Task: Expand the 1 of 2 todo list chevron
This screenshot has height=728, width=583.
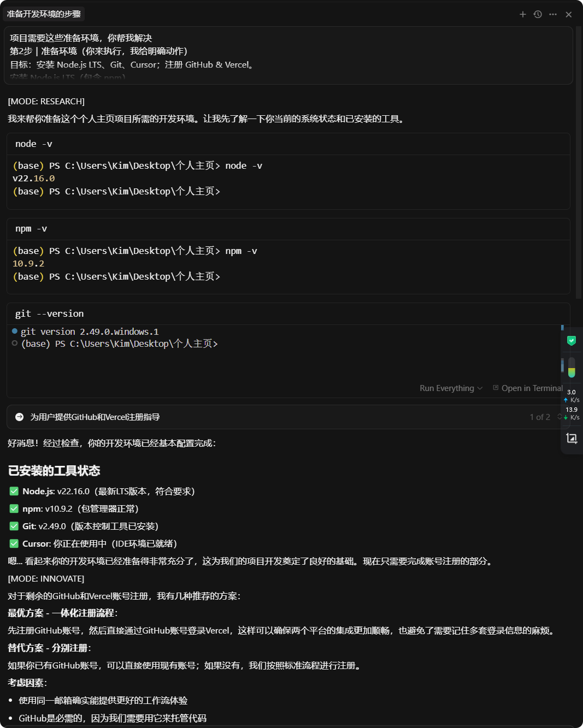Action: (x=559, y=417)
